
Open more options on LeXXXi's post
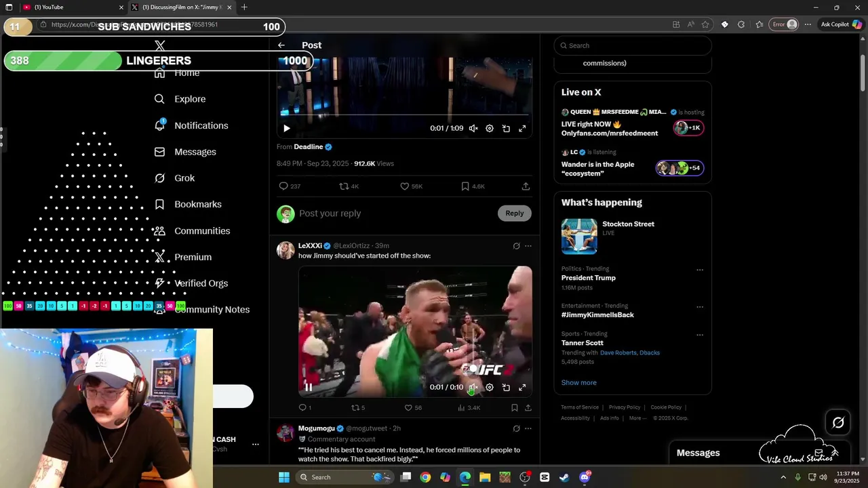(528, 246)
